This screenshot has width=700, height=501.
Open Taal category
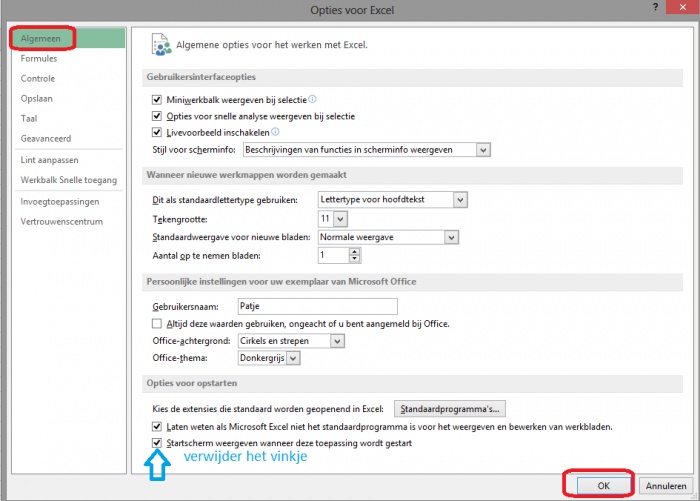[69, 119]
